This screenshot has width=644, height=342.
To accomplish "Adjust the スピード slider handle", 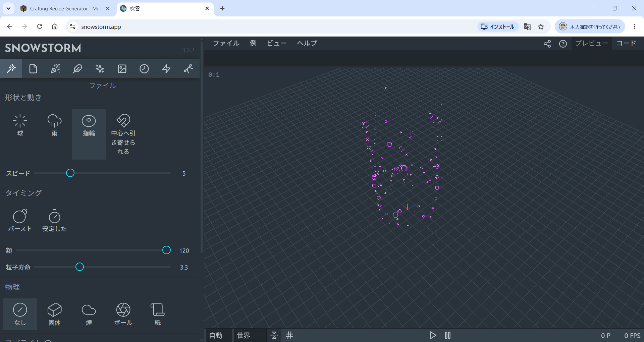I will [x=70, y=173].
